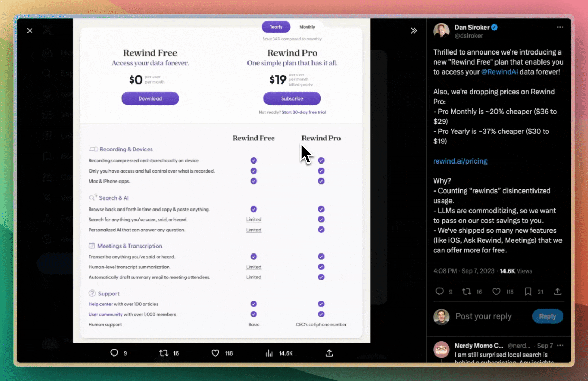Click the Search & AI magnifier icon
The image size is (588, 381).
click(93, 197)
